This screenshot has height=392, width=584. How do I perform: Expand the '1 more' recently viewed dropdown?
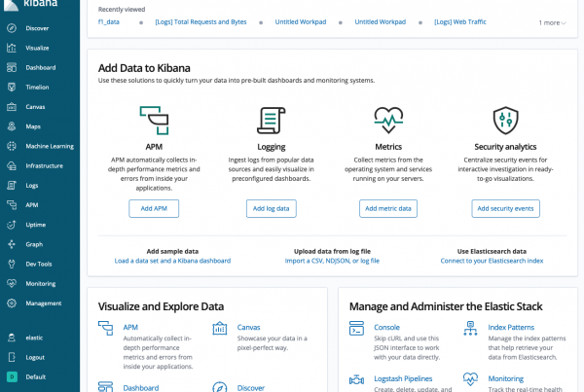552,22
